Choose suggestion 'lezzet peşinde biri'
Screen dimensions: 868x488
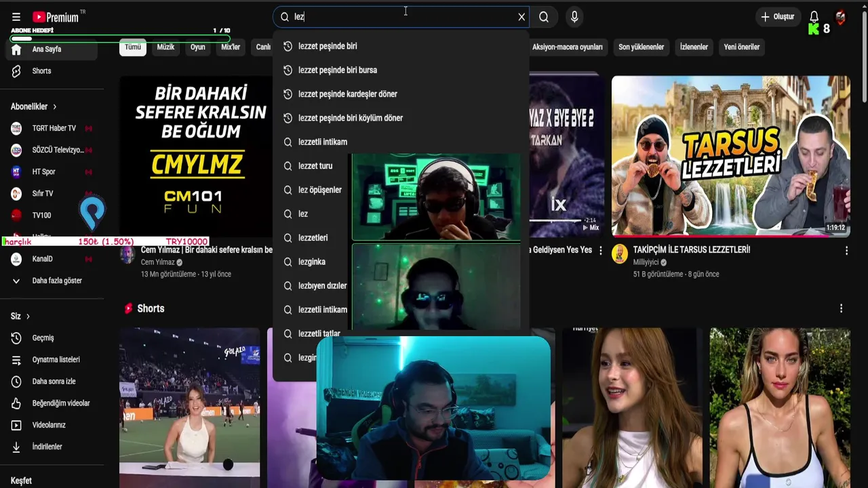401,46
